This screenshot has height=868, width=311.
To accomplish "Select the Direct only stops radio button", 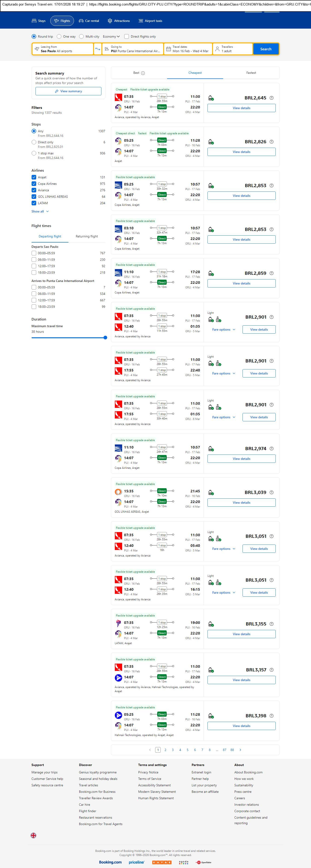I will click(x=34, y=142).
